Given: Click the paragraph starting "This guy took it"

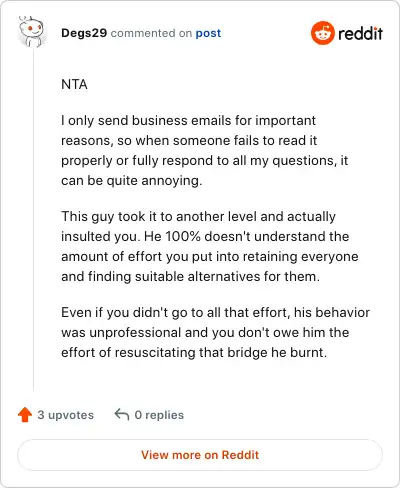Looking at the screenshot, I should (x=210, y=246).
